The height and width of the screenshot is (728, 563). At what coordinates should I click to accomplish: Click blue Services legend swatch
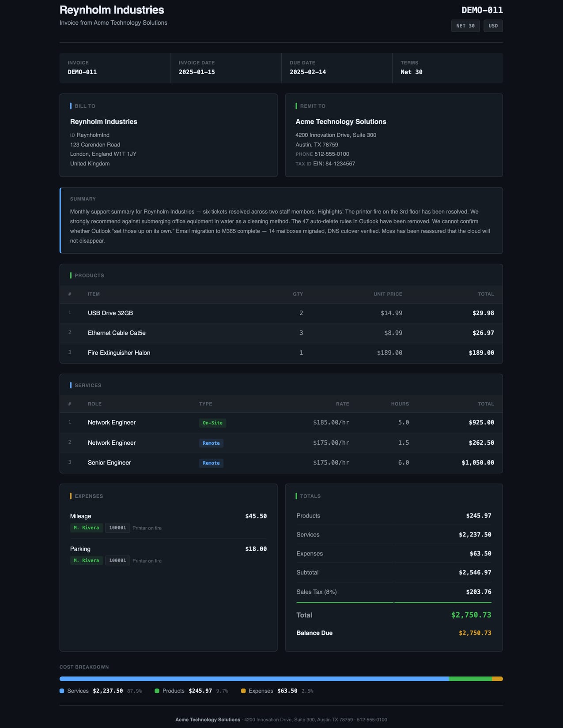pos(62,691)
